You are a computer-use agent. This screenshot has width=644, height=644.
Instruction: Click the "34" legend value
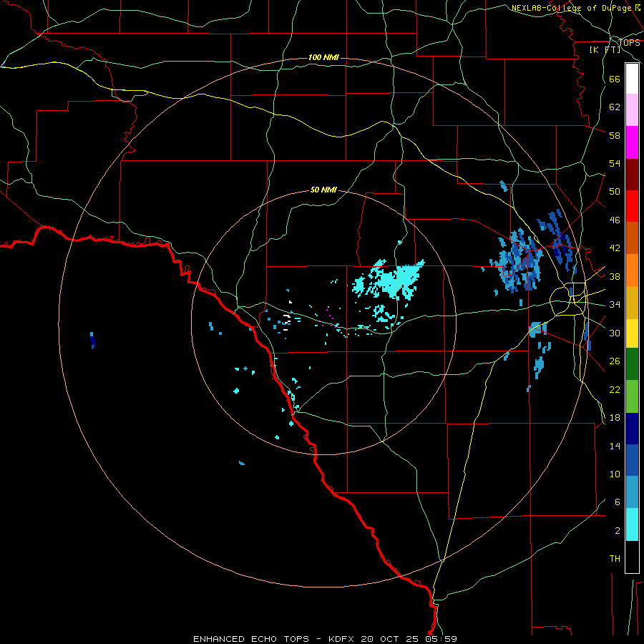(615, 305)
